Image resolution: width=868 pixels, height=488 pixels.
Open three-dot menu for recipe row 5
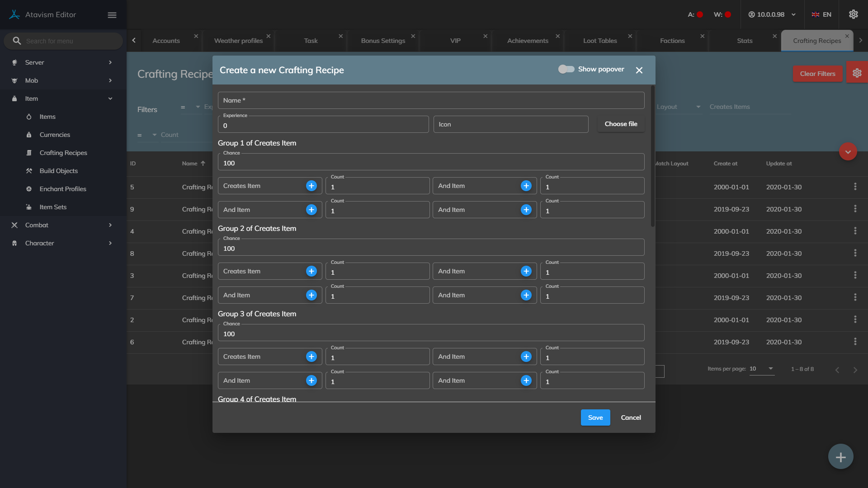tap(855, 187)
